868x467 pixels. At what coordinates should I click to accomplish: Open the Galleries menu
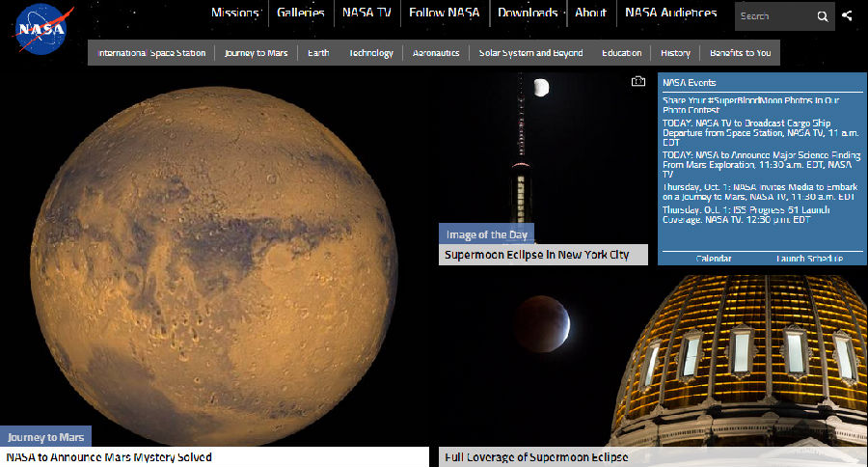tap(300, 13)
